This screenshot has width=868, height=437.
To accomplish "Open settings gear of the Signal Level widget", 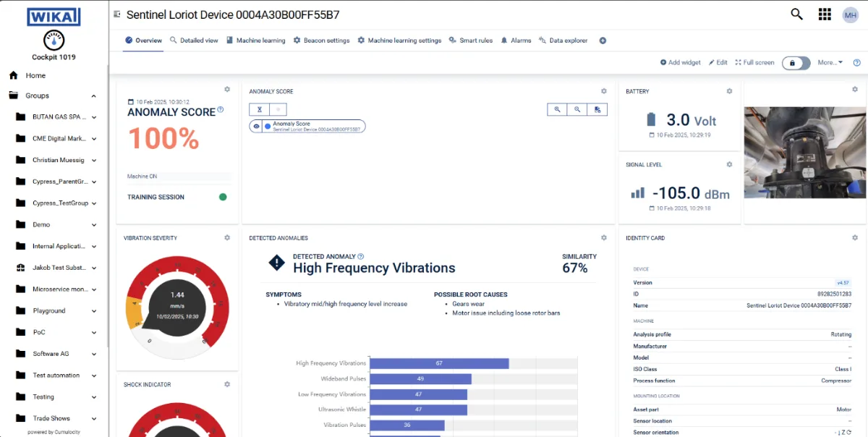I will tap(729, 164).
